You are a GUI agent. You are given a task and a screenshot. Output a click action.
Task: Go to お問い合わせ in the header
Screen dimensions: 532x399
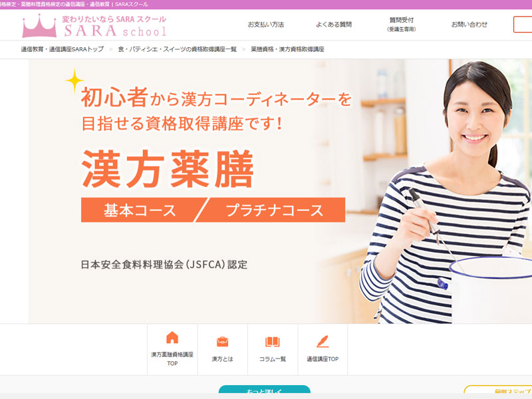pos(469,25)
